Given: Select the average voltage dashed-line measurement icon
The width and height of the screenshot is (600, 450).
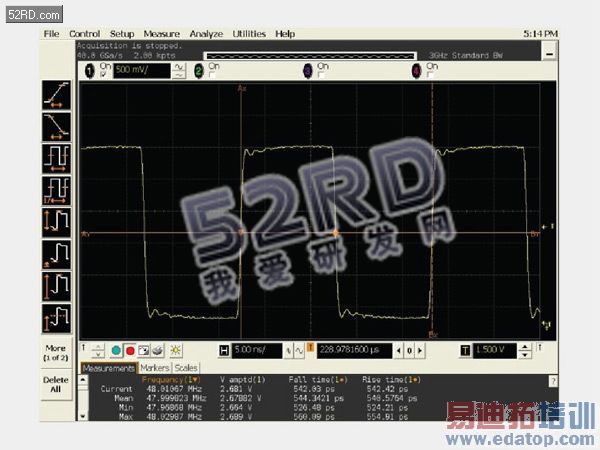Looking at the screenshot, I should [57, 318].
